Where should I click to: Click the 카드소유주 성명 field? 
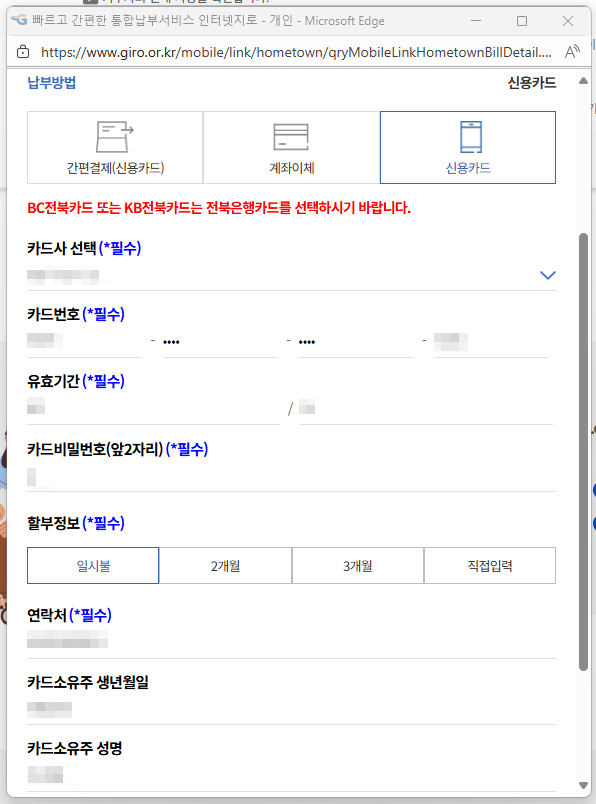point(291,775)
